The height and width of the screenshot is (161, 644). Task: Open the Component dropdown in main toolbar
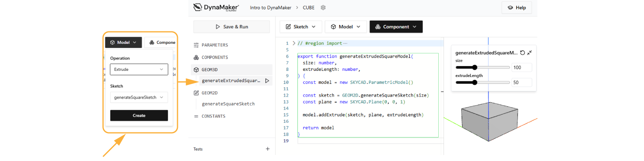(396, 27)
